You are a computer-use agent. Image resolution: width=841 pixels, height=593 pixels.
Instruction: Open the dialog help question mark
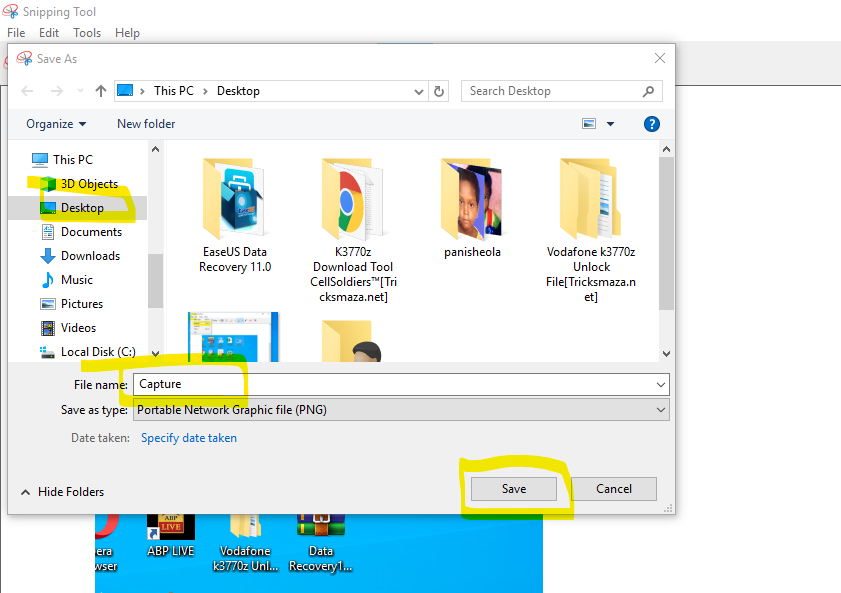point(651,123)
